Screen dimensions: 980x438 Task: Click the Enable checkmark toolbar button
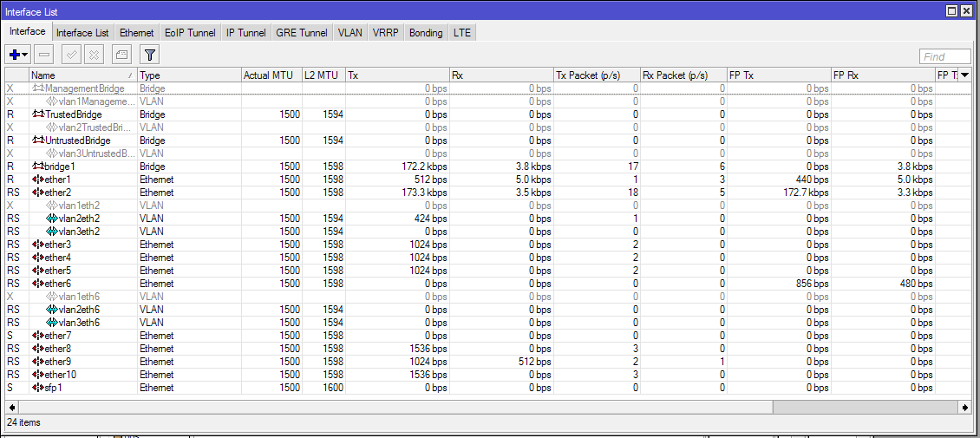(x=72, y=55)
